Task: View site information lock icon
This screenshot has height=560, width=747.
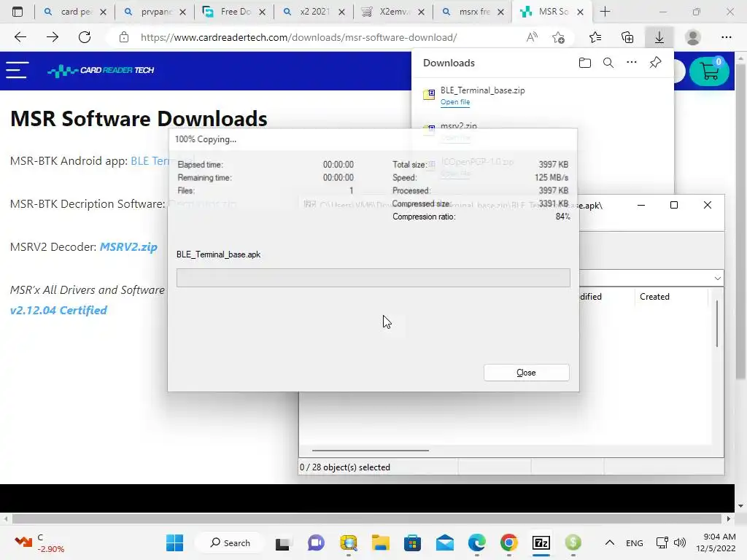Action: [x=124, y=37]
